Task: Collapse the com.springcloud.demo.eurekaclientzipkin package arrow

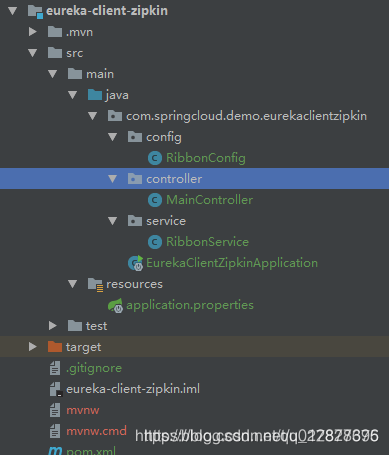Action: pyautogui.click(x=93, y=116)
